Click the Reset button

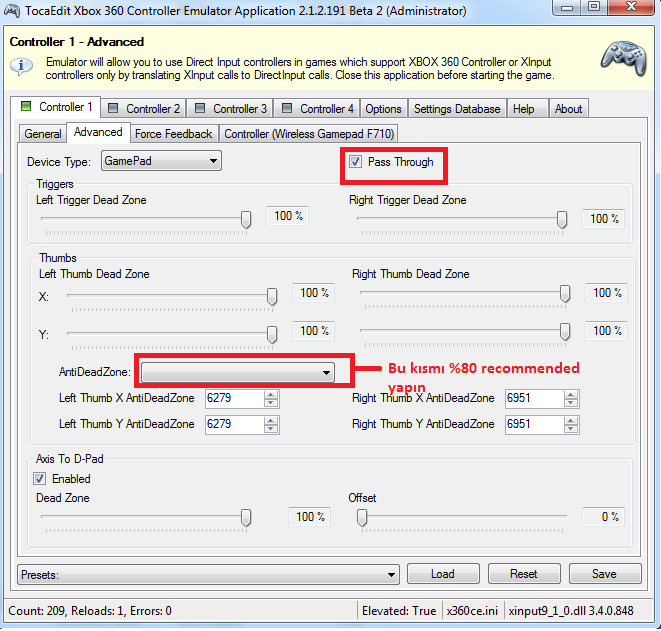[523, 574]
